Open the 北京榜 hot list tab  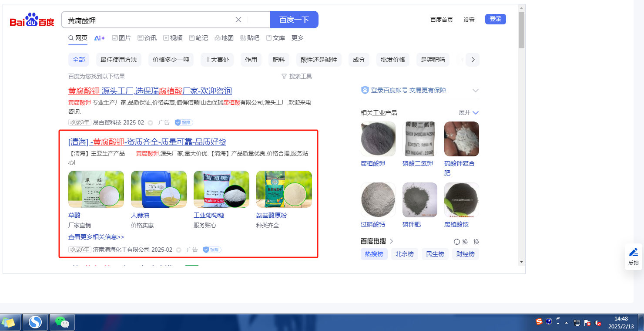[405, 254]
